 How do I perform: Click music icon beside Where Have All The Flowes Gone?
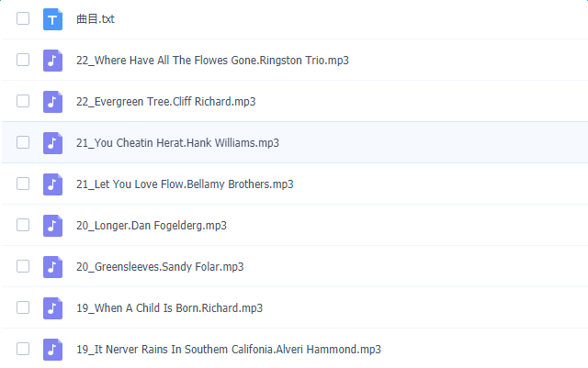click(x=52, y=60)
